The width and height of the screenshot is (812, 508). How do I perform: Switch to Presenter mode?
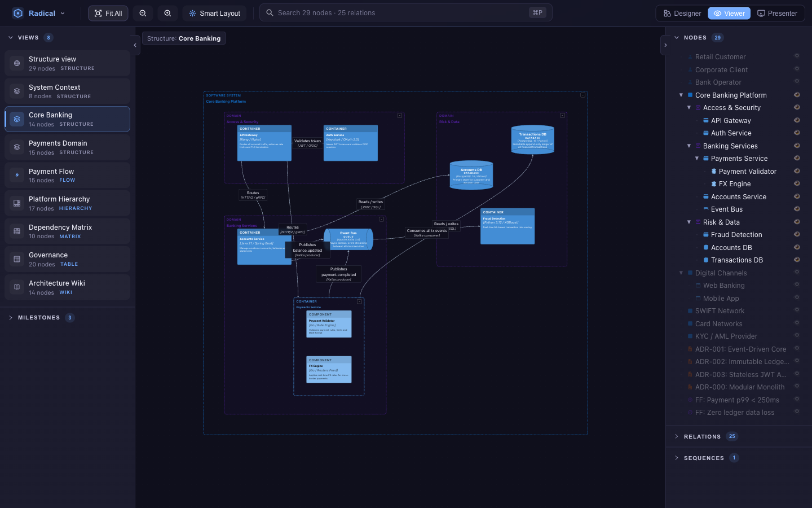coord(777,13)
